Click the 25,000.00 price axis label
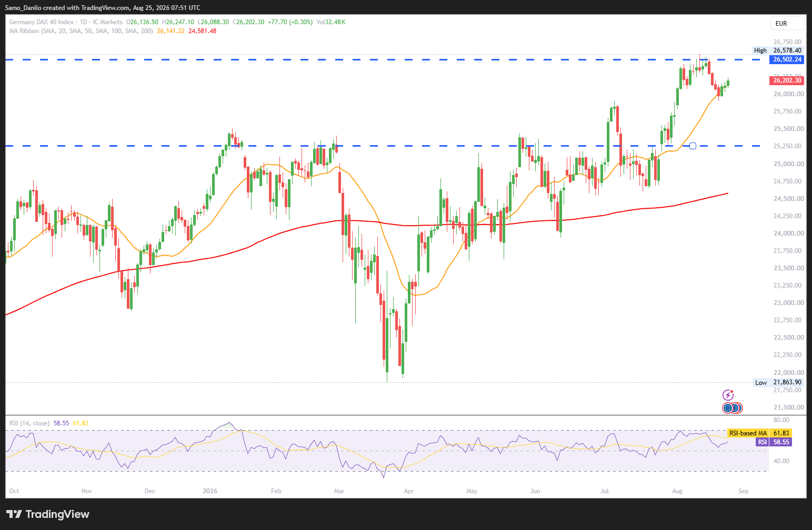This screenshot has width=812, height=530. 788,164
